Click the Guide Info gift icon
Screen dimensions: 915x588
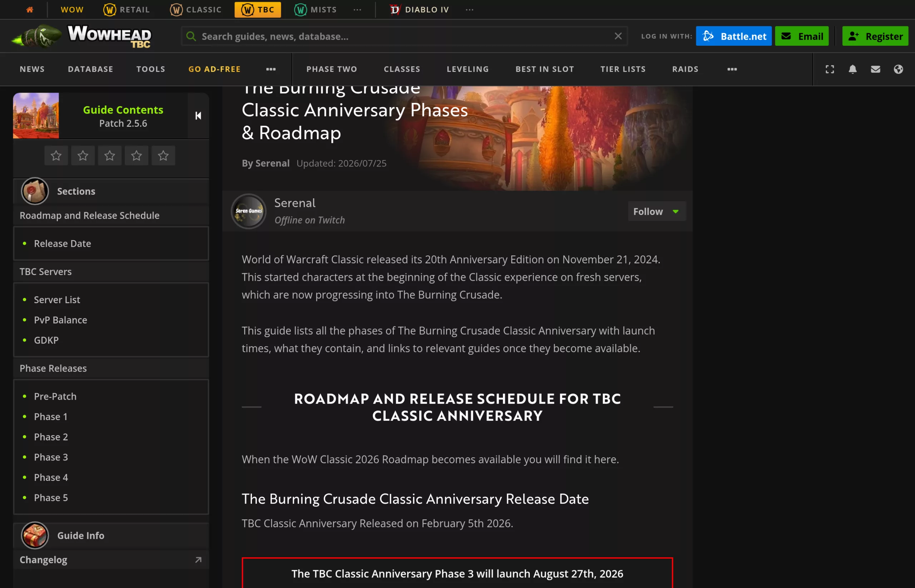[x=35, y=535]
